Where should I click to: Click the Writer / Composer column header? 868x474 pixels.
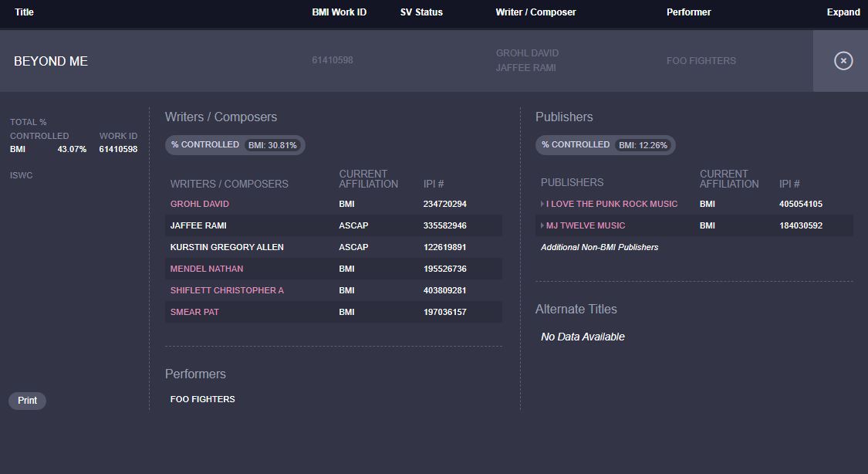point(536,12)
